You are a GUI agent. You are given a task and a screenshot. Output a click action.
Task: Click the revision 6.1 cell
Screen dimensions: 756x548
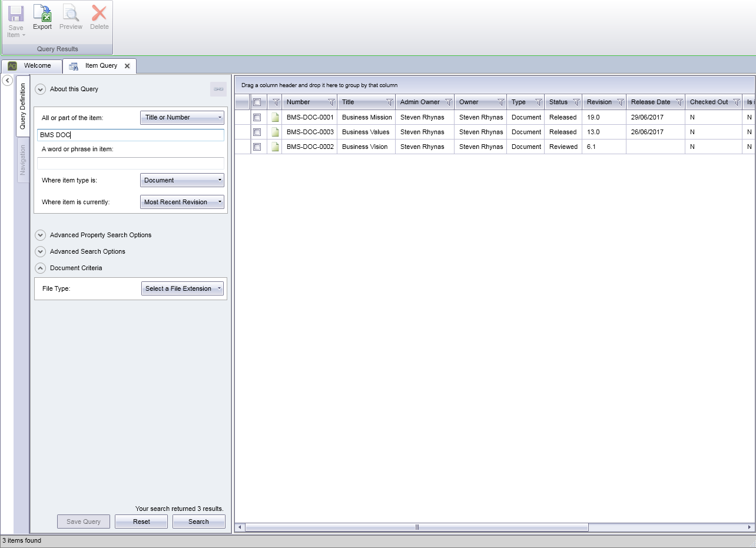604,147
